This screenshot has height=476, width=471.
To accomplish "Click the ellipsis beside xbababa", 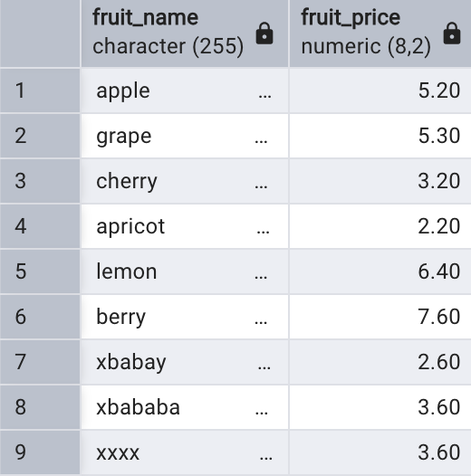I will (262, 414).
